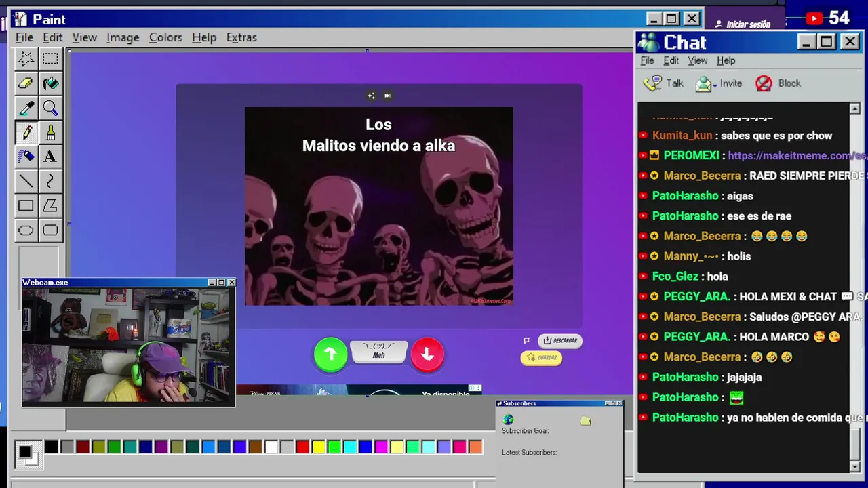This screenshot has height=488, width=868.
Task: Select the Polygon shape tool
Action: pyautogui.click(x=50, y=205)
